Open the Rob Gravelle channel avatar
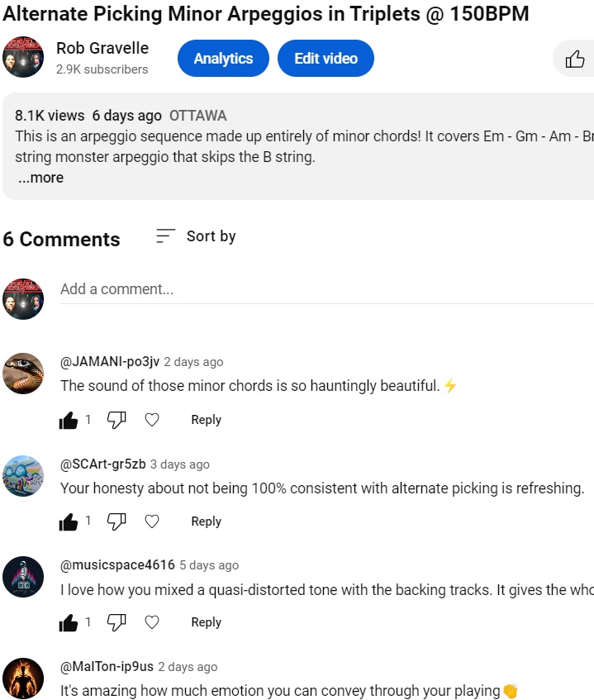594x700 pixels. (x=23, y=58)
